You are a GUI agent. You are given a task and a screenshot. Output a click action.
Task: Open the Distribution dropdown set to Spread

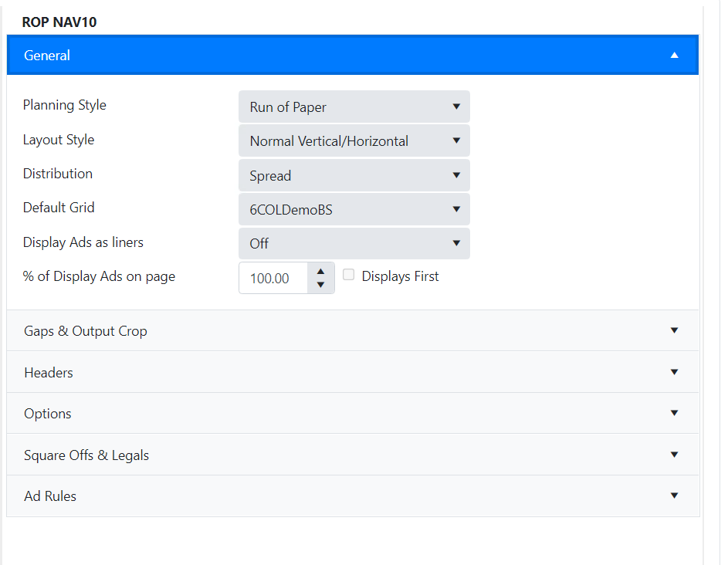coord(354,176)
